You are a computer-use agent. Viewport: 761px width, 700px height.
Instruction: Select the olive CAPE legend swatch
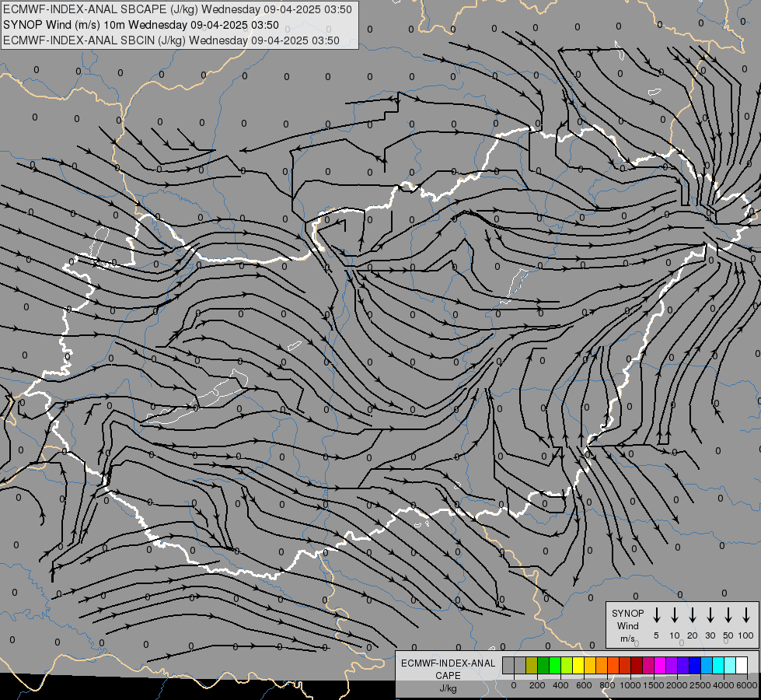pyautogui.click(x=532, y=665)
